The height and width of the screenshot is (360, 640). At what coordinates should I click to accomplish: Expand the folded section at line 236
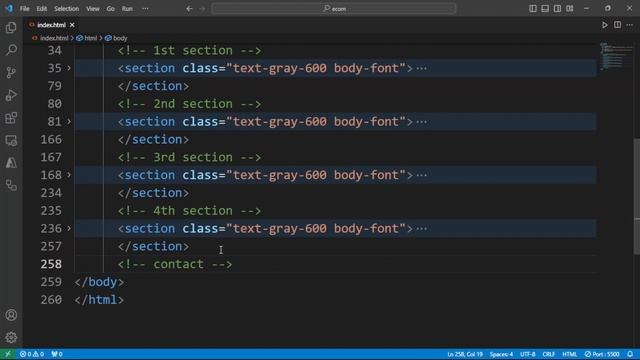69,228
